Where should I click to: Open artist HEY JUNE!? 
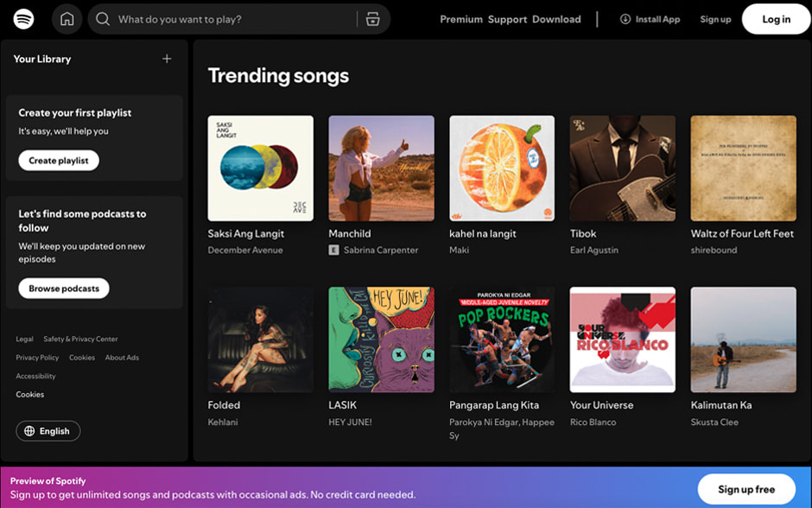[350, 422]
